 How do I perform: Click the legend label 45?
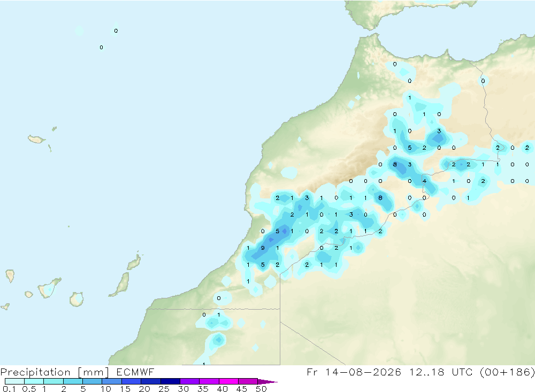[242, 389]
